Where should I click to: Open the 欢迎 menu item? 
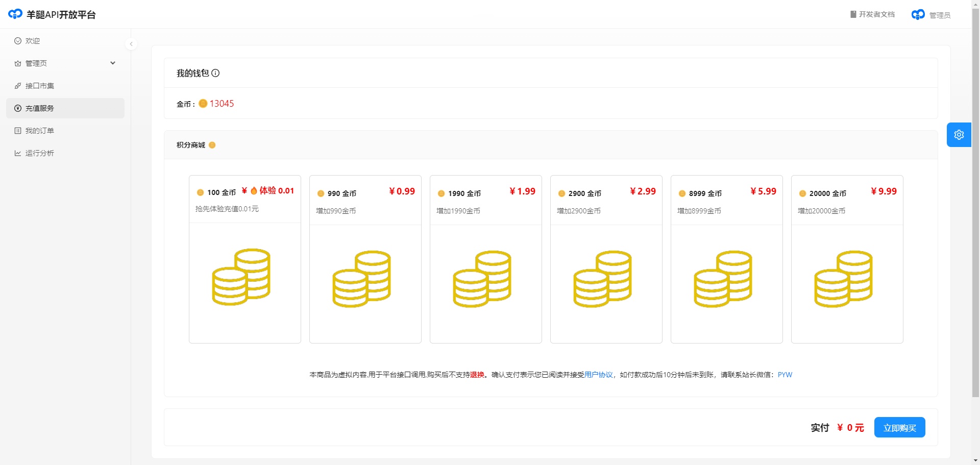click(x=33, y=41)
